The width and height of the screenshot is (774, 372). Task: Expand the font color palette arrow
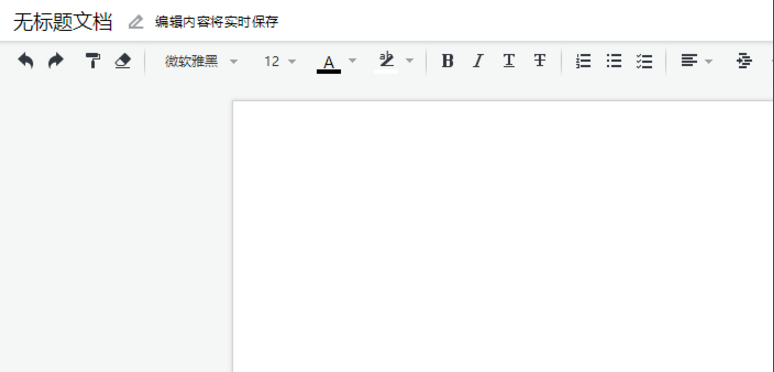point(352,61)
